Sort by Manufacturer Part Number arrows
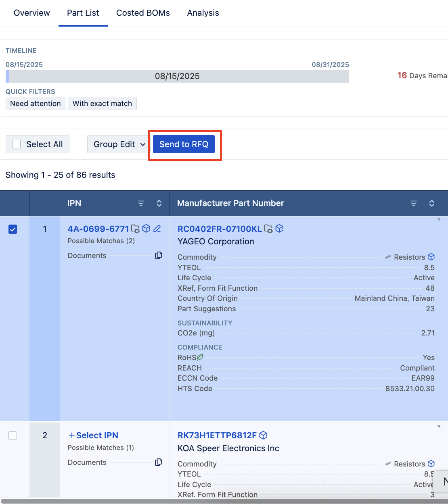 (x=431, y=203)
